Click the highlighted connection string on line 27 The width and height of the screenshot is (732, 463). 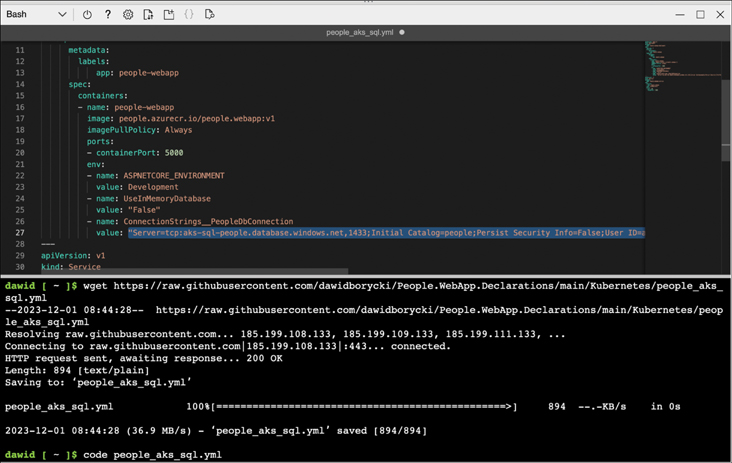[385, 233]
